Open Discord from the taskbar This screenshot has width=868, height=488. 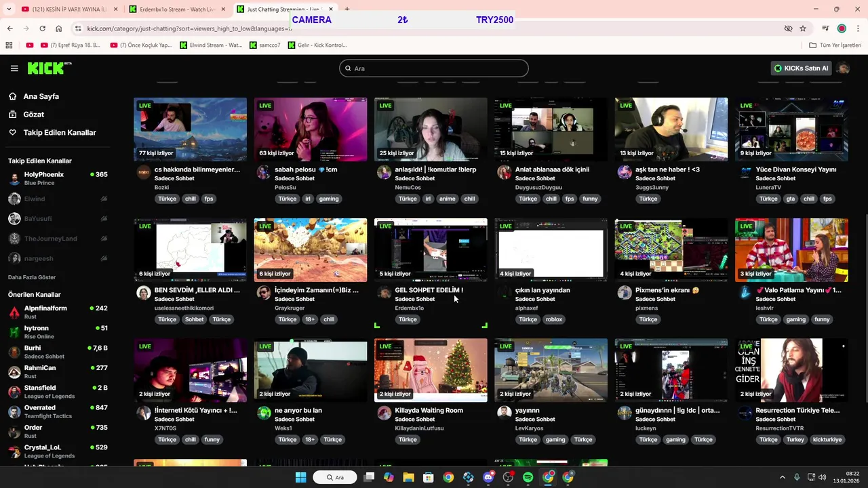(x=488, y=477)
